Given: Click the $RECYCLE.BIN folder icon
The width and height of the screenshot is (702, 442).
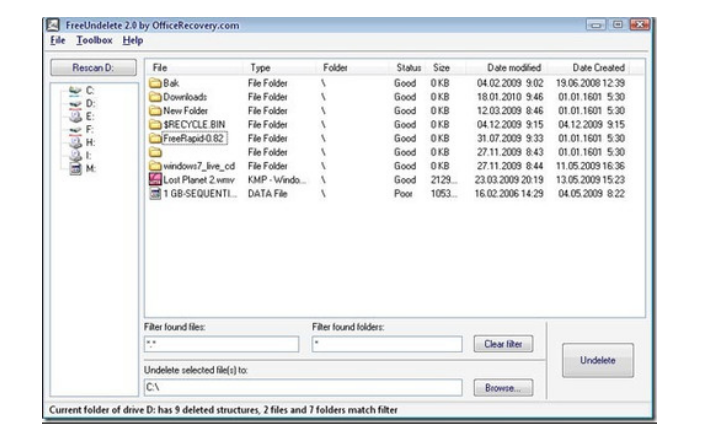Looking at the screenshot, I should [x=155, y=124].
